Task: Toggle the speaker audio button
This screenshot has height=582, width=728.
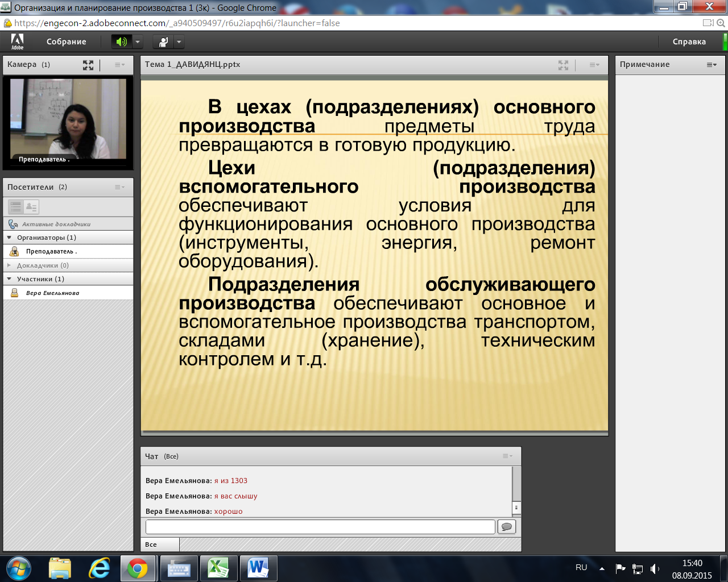Action: pyautogui.click(x=121, y=41)
